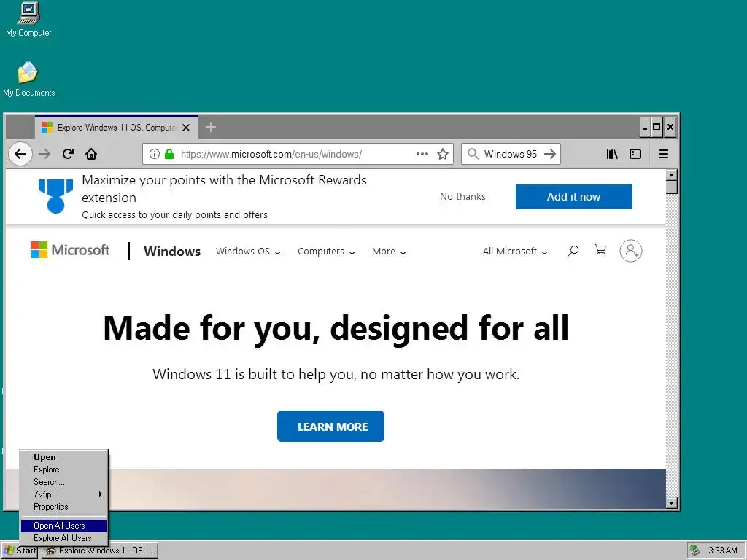Click the Microsoft logo on the page
Screen dimensions: 747x560
(70, 250)
